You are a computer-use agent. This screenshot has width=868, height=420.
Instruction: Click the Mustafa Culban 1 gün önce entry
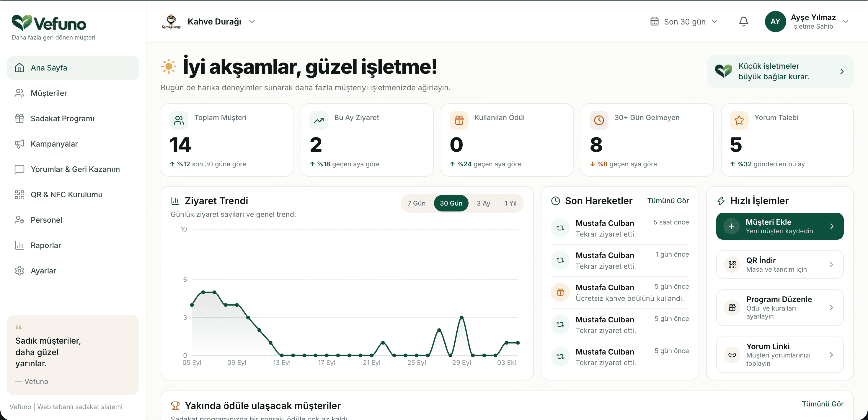pos(620,260)
